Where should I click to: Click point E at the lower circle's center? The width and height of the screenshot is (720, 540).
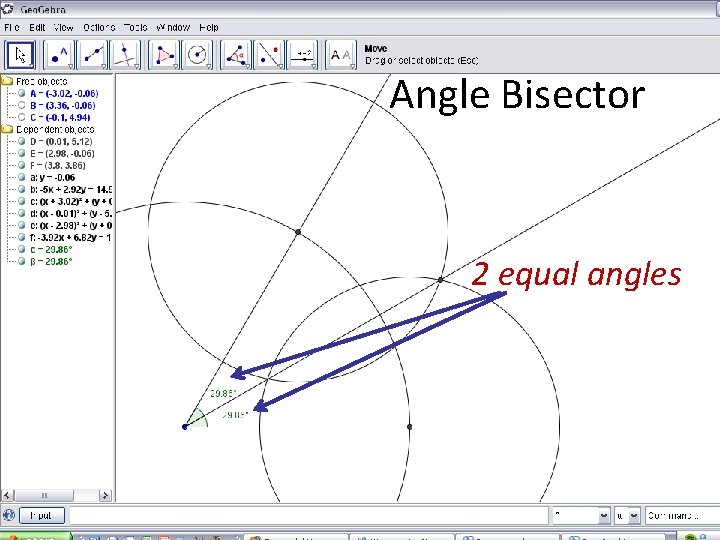click(410, 427)
